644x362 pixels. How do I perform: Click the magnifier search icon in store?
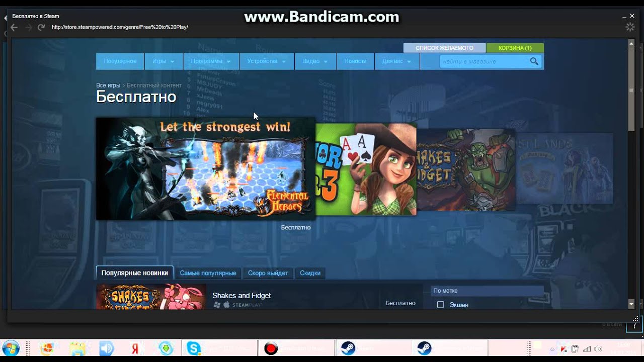click(534, 61)
